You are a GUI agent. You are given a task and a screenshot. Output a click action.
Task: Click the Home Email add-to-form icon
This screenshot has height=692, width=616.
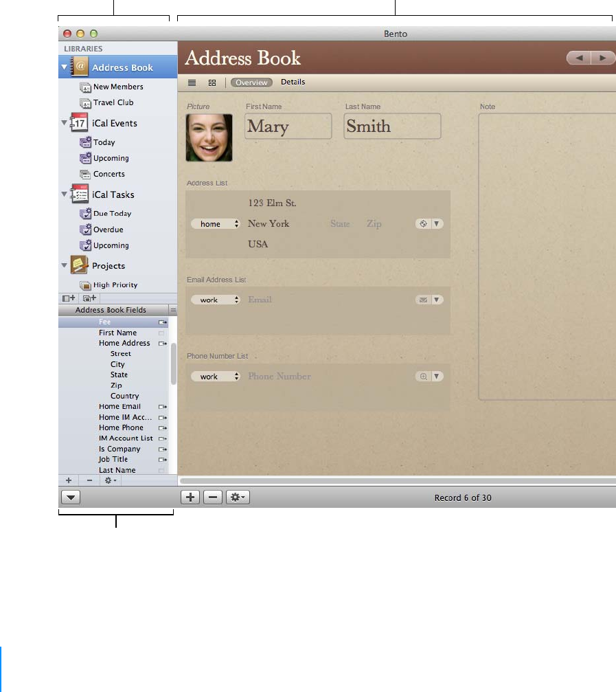(x=163, y=407)
